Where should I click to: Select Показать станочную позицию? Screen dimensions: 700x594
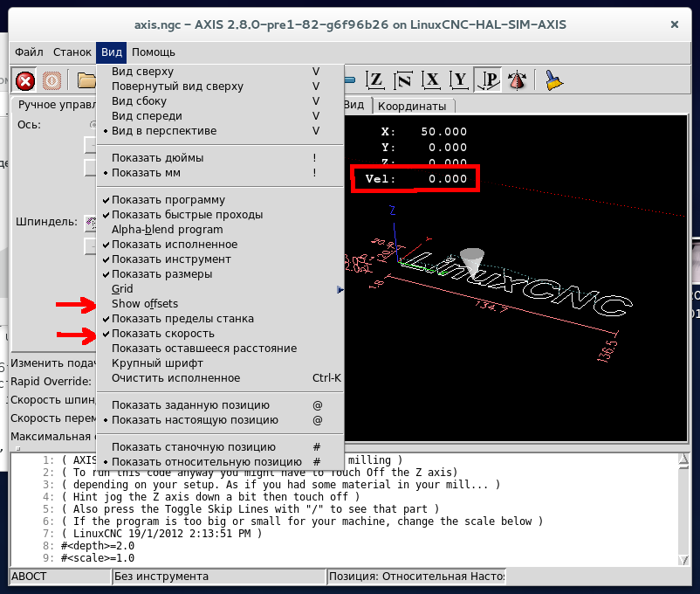click(x=221, y=447)
